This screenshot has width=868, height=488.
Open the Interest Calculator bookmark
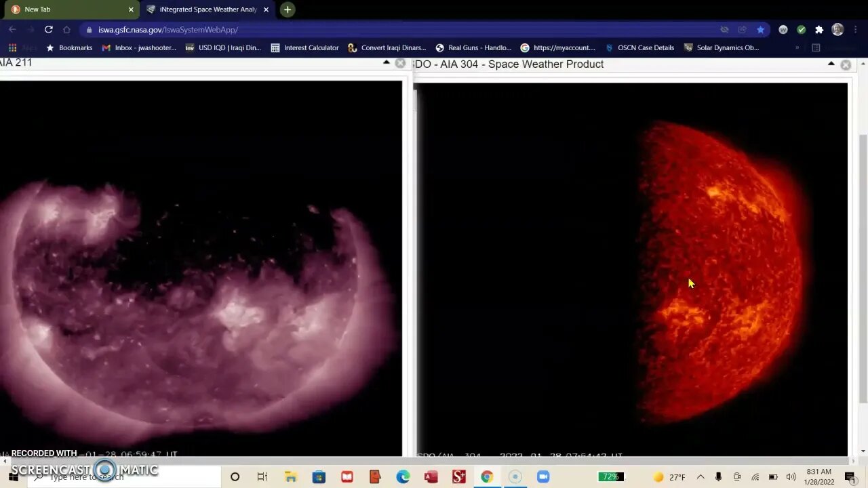(x=304, y=48)
